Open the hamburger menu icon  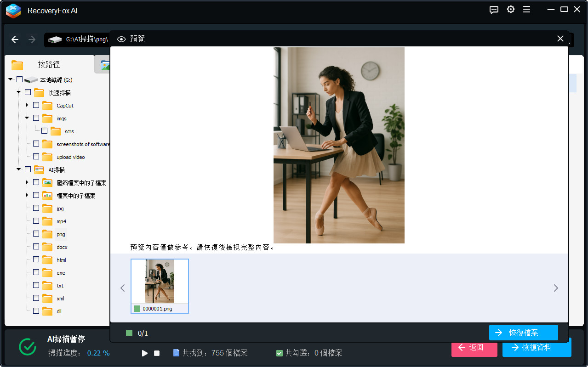click(527, 10)
